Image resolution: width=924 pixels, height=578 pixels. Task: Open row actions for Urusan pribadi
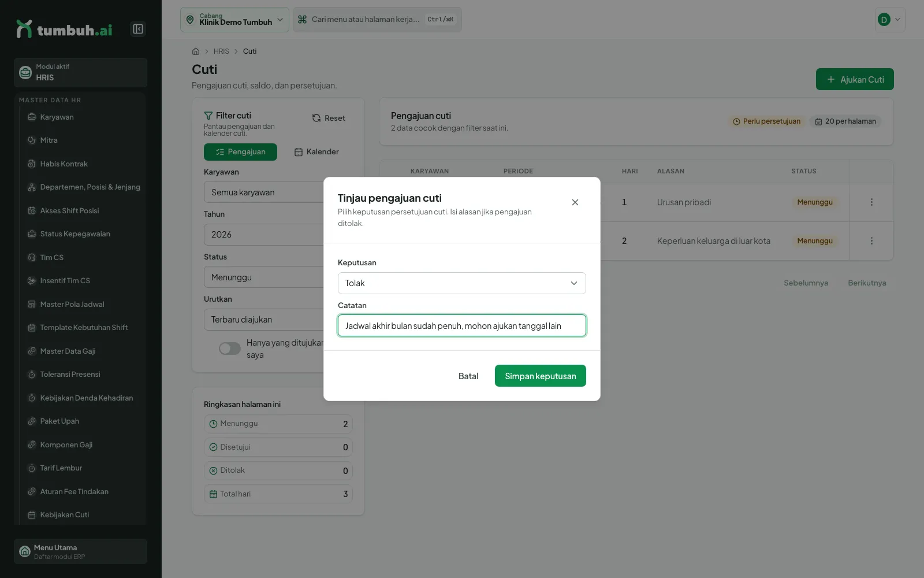[x=871, y=202]
